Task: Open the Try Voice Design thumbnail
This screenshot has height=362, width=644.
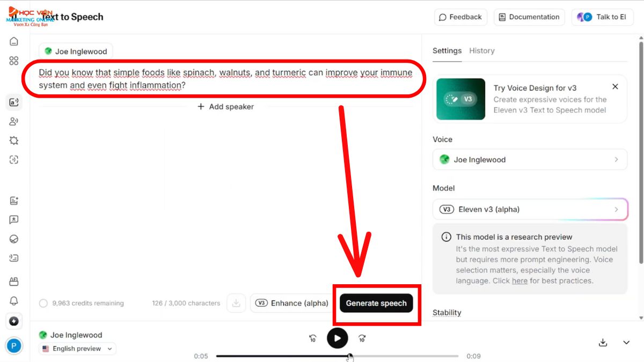Action: (x=461, y=99)
